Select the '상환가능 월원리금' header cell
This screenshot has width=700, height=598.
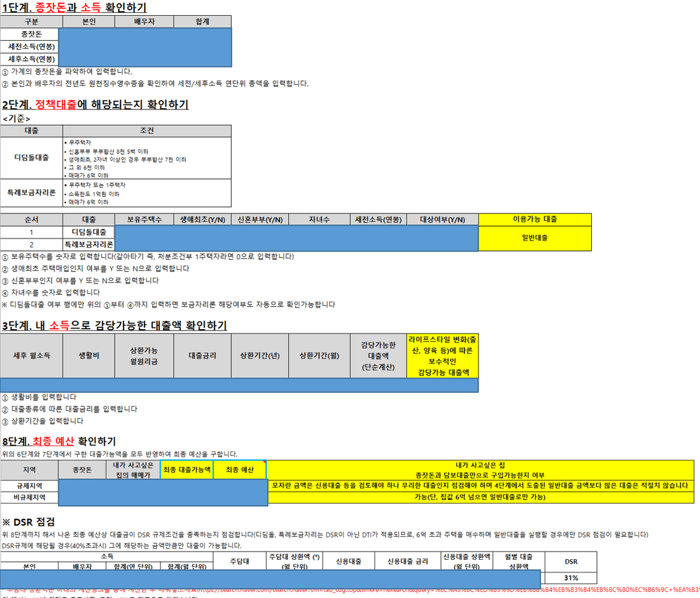[144, 356]
